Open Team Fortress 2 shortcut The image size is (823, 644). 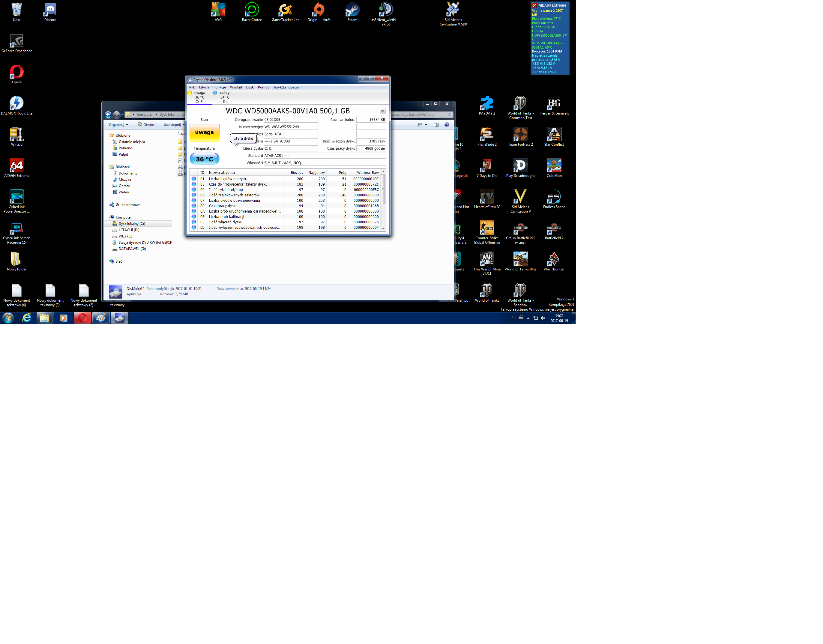[x=520, y=137]
